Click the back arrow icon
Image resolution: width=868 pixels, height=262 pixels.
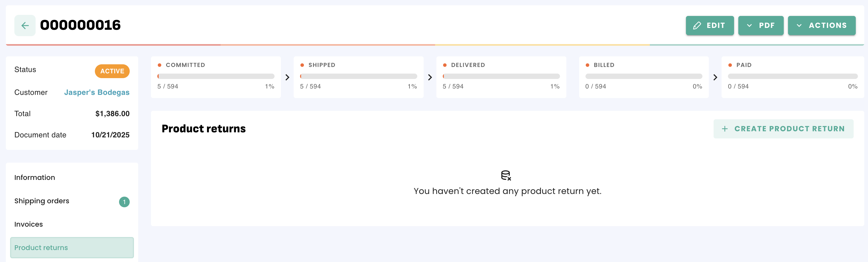(25, 26)
